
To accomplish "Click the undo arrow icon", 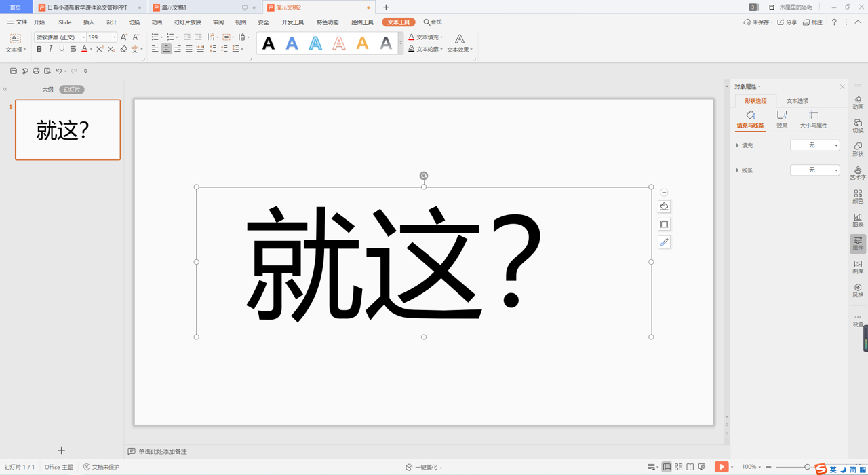I will 59,71.
